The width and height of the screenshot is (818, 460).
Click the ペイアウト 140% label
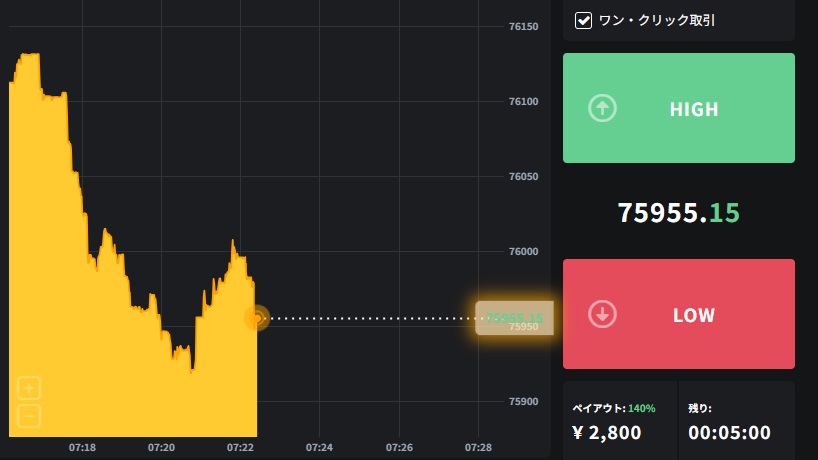(x=613, y=408)
